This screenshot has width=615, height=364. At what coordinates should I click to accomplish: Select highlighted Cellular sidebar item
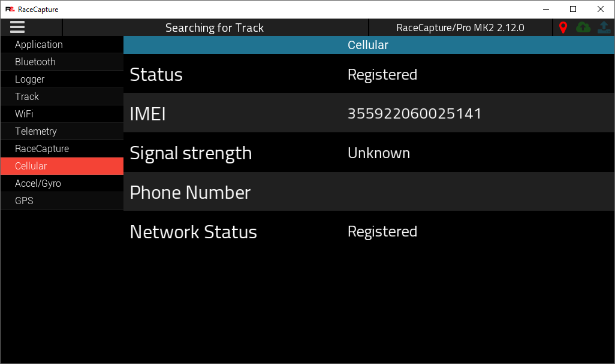click(x=62, y=166)
